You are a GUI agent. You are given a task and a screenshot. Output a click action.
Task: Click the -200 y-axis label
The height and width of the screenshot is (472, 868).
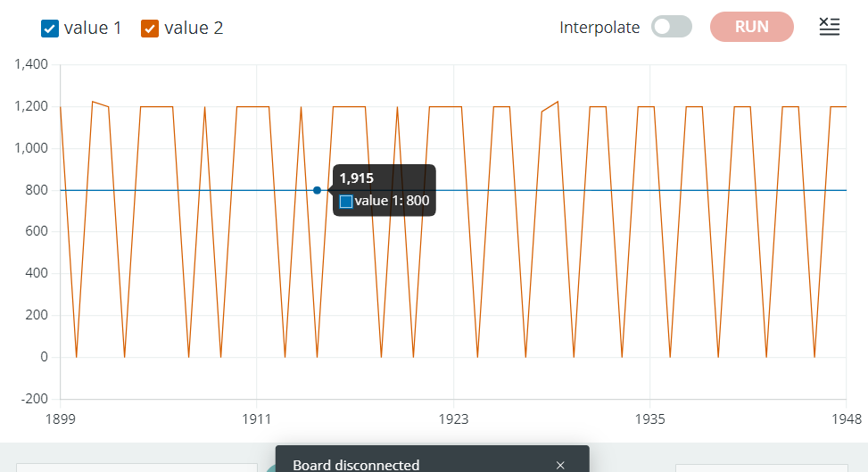pos(34,399)
